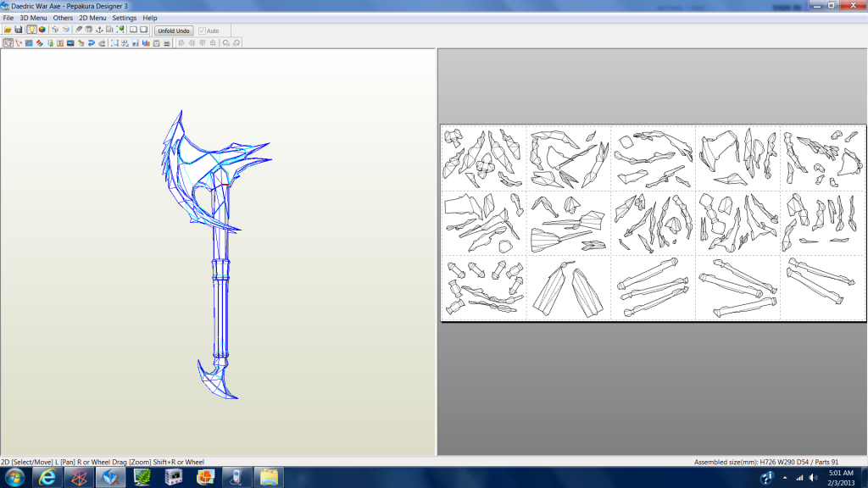Open the Others menu
The height and width of the screenshot is (488, 868).
pos(63,18)
